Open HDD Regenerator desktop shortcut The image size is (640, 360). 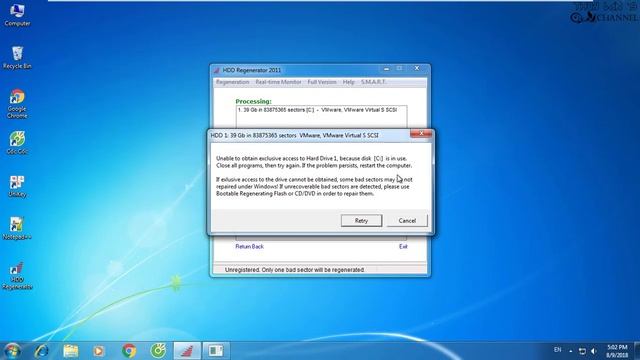coord(17,276)
